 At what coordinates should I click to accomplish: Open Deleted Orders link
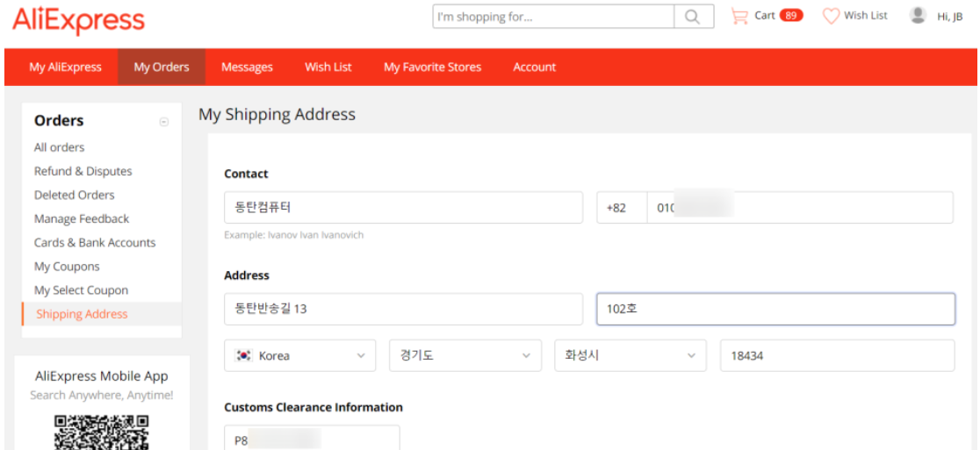75,195
